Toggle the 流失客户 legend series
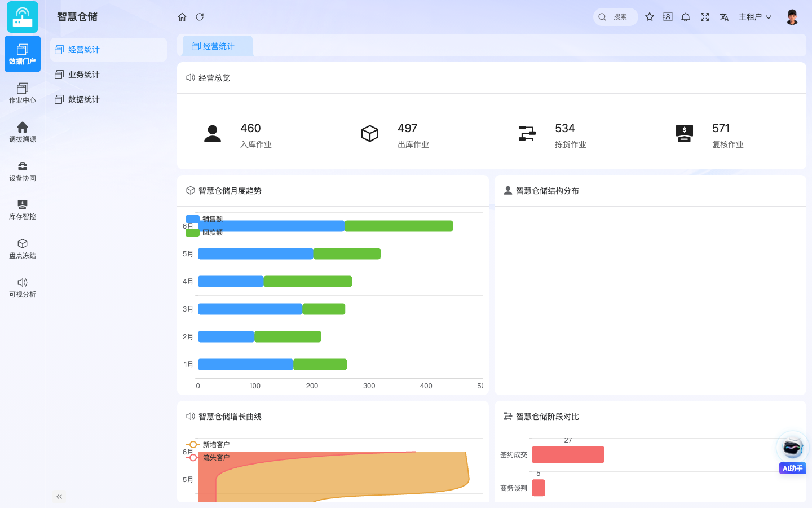 click(208, 457)
